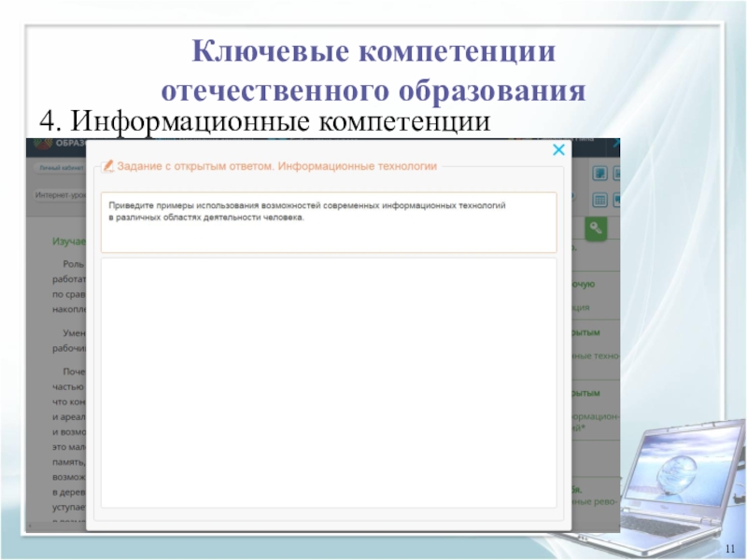Close the open-answer task dialog
Screen dimensions: 747x560
point(558,149)
